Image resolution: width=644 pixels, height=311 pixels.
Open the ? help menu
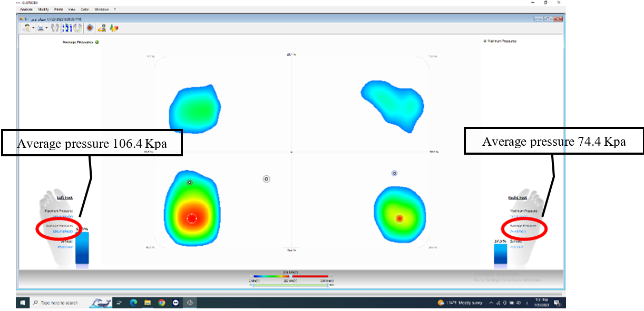115,9
